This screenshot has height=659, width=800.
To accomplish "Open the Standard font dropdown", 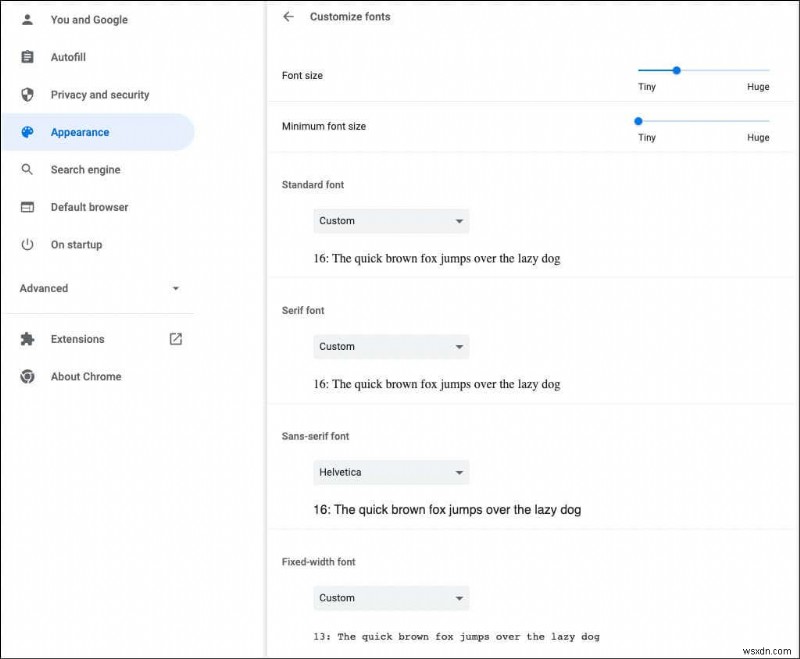I will 390,220.
